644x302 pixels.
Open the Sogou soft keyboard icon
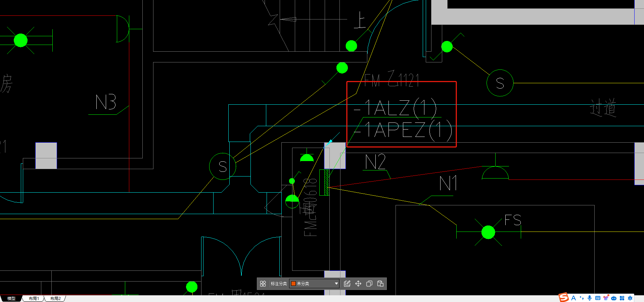[598, 298]
